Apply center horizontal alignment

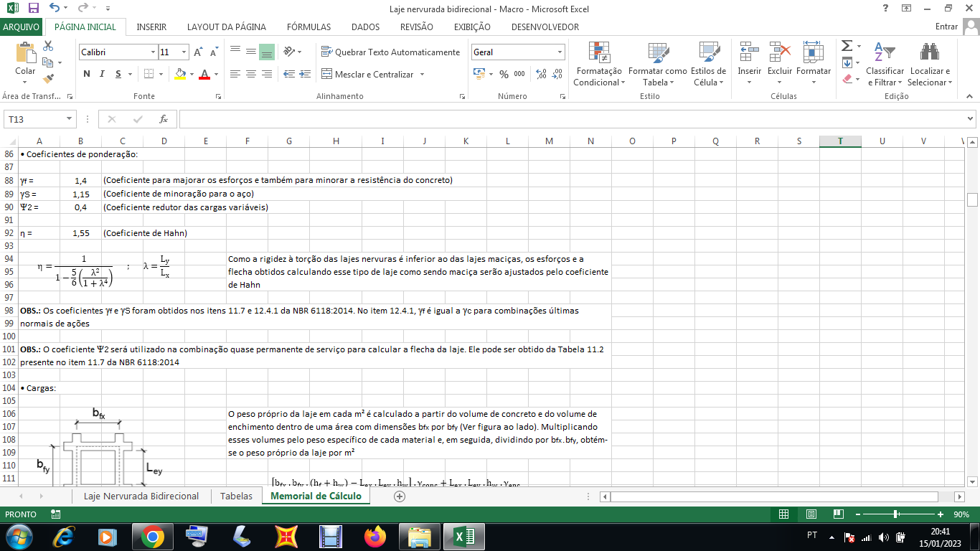pyautogui.click(x=250, y=74)
